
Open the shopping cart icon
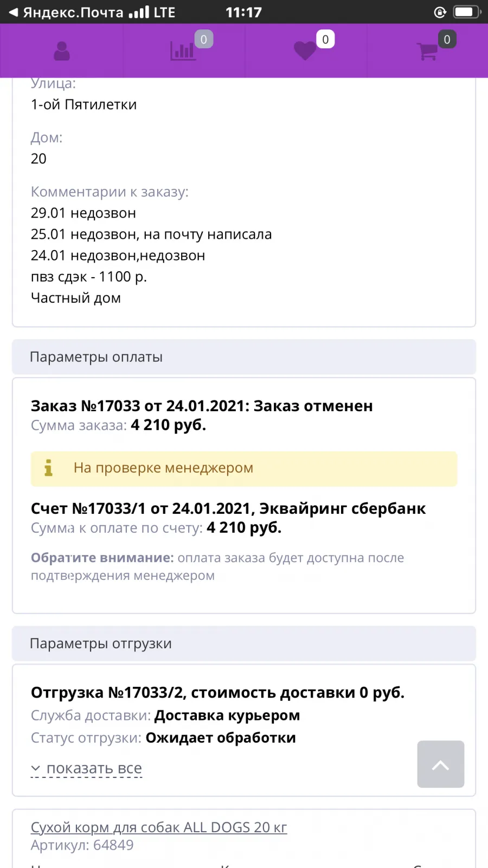click(427, 51)
